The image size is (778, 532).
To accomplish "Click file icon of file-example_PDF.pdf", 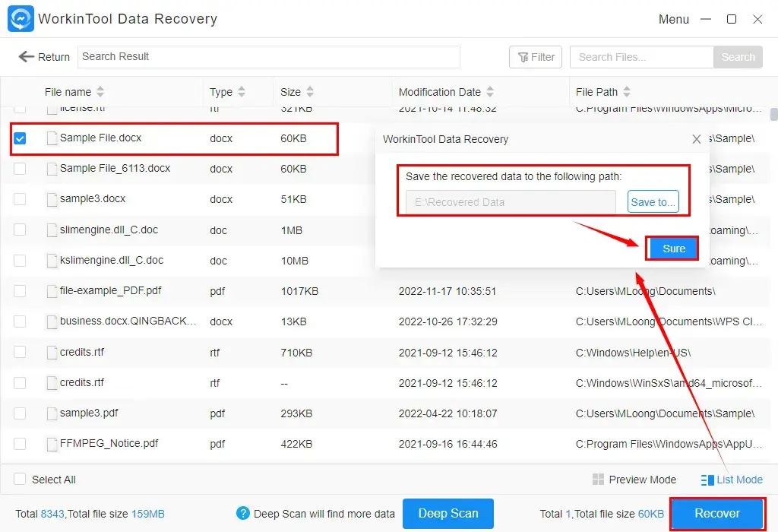I will pyautogui.click(x=52, y=291).
